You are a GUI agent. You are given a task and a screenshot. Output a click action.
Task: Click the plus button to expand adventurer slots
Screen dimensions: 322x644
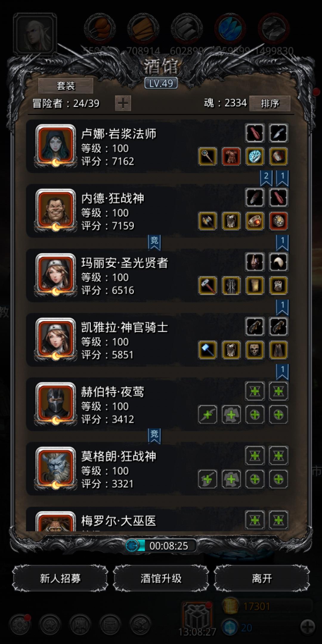[x=123, y=103]
